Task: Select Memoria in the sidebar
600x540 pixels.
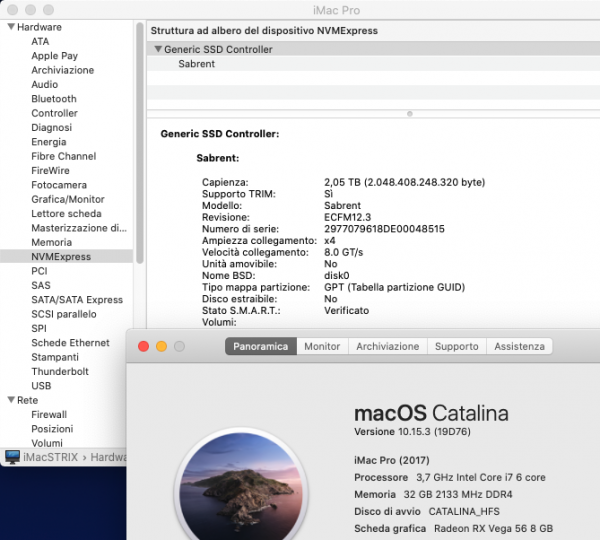Action: click(x=51, y=242)
